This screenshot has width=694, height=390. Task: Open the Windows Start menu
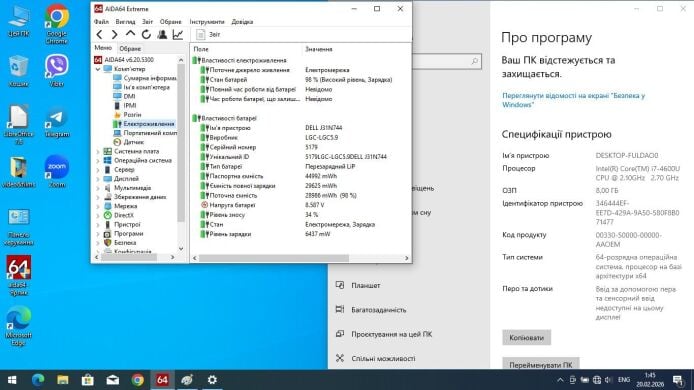[x=12, y=380]
